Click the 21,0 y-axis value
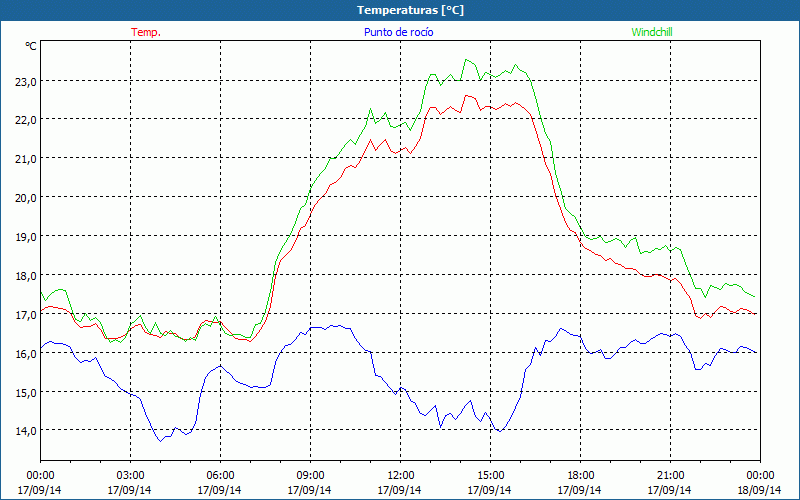This screenshot has height=500, width=800. (x=26, y=159)
